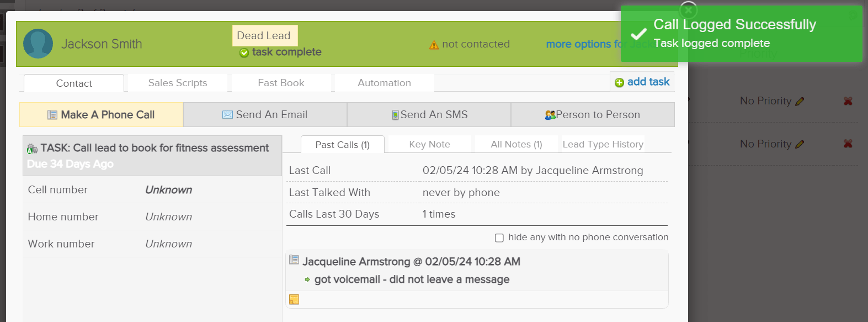
Task: Select Send An SMS option
Action: [429, 115]
